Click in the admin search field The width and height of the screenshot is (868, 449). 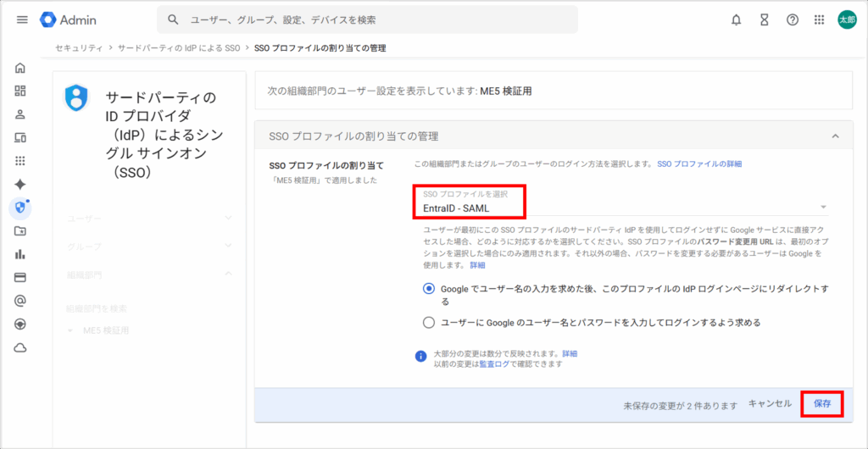[x=373, y=19]
